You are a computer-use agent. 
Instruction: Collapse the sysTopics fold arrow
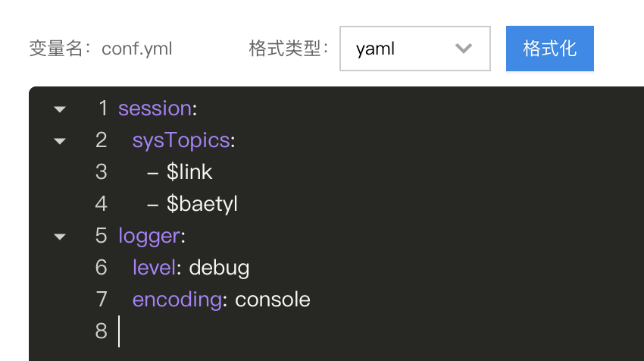(60, 141)
